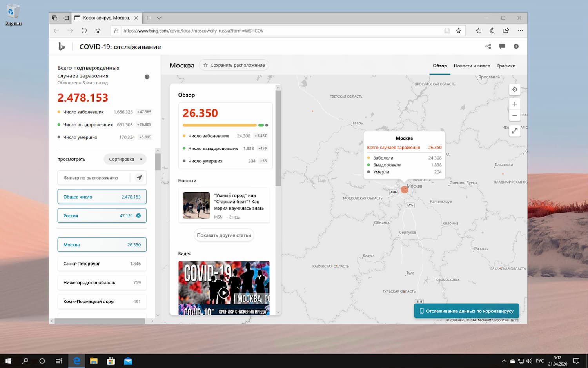Click the Moscow news article thumbnail

click(x=196, y=205)
